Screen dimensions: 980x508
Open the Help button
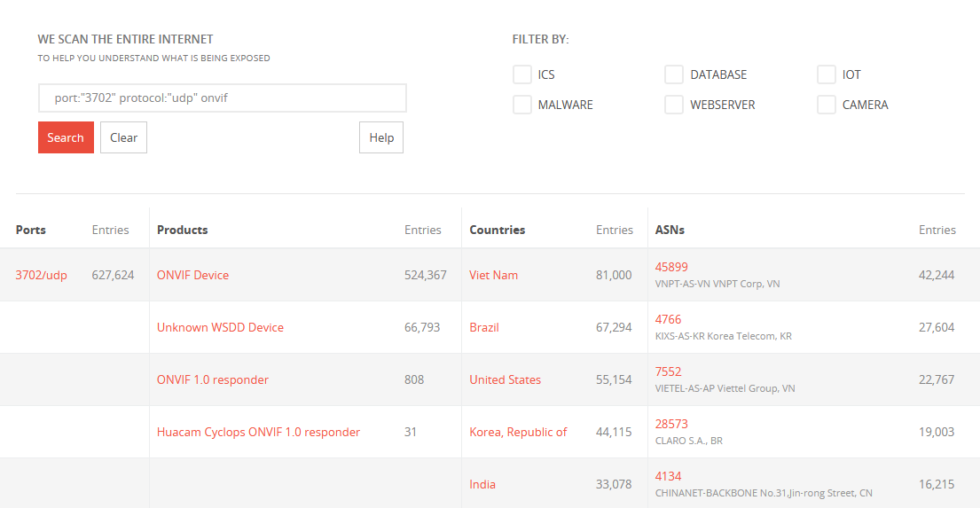(x=381, y=137)
